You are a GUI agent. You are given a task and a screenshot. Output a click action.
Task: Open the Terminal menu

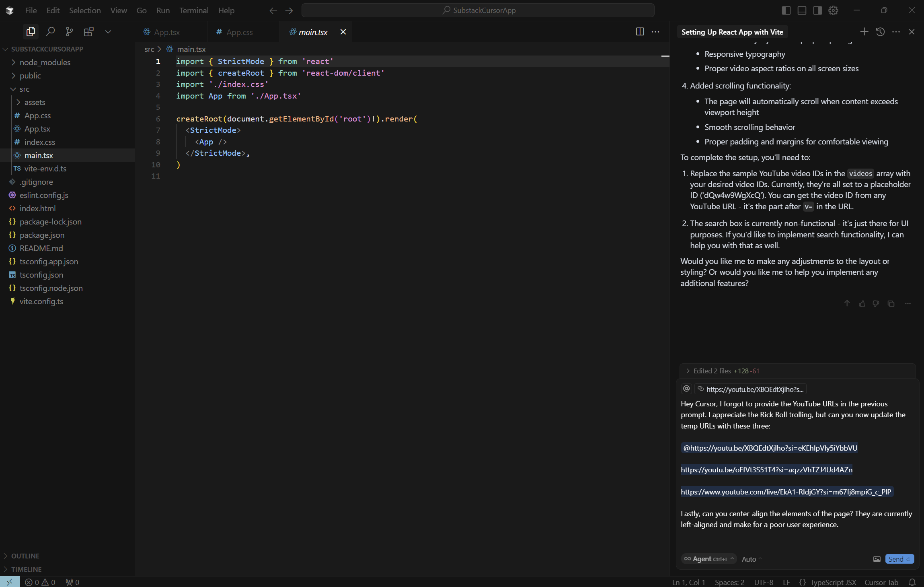click(x=193, y=10)
